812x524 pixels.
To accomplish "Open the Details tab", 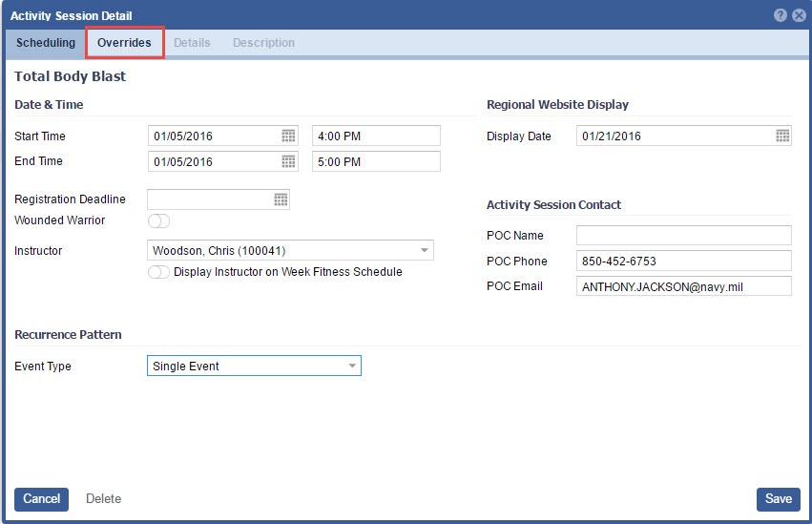I will point(192,43).
